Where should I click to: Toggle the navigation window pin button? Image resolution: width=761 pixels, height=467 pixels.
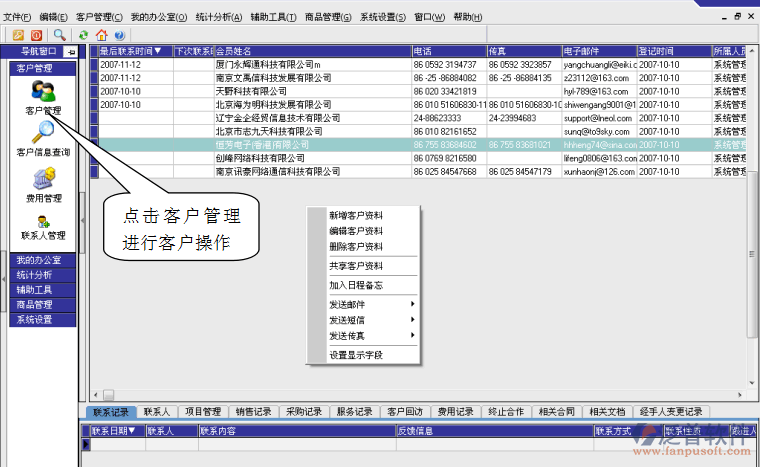pyautogui.click(x=71, y=51)
